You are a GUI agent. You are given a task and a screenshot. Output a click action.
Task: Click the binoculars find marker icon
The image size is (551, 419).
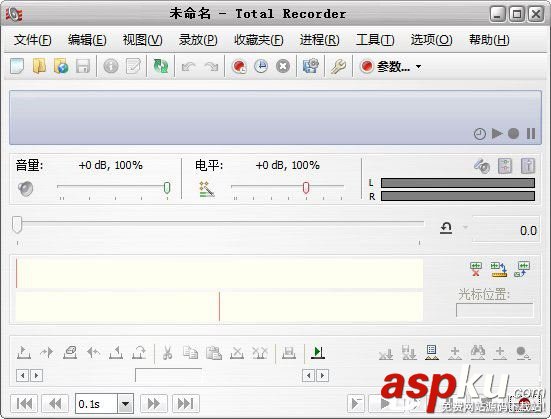click(478, 353)
